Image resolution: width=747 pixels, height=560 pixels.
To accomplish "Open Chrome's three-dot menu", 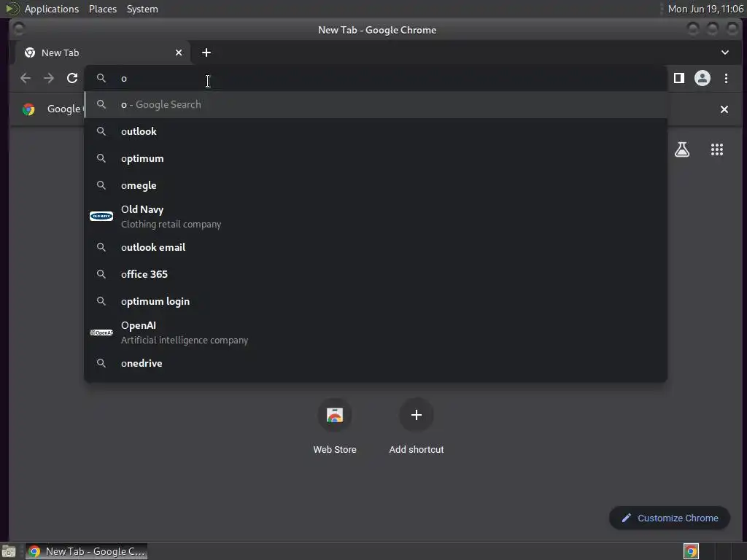I will pyautogui.click(x=726, y=78).
